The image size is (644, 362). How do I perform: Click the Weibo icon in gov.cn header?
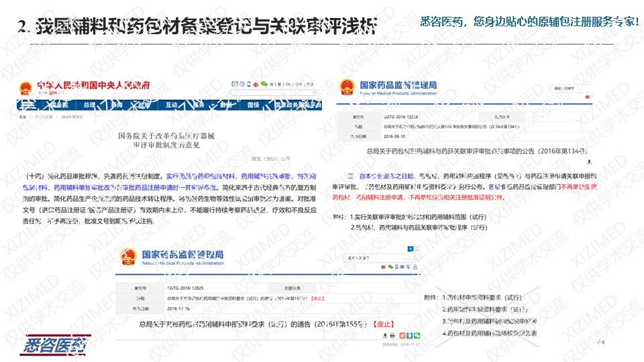(x=256, y=84)
